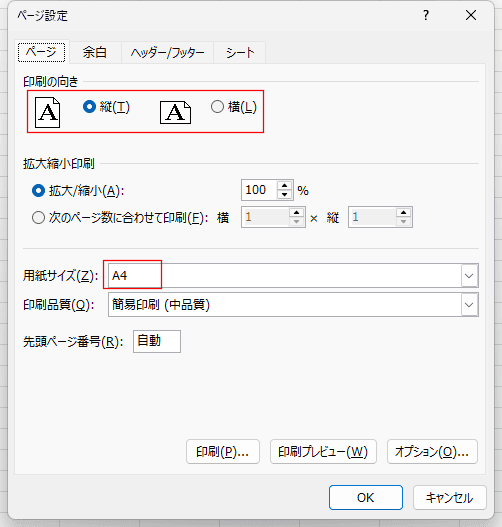
Task: Click the 印刷プレビュー(W) button
Action: (323, 451)
